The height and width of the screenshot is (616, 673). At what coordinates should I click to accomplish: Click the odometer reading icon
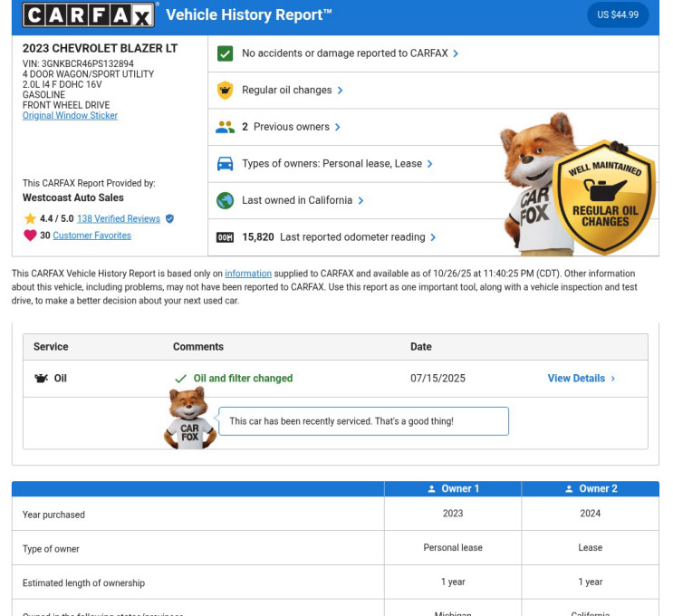pos(225,237)
